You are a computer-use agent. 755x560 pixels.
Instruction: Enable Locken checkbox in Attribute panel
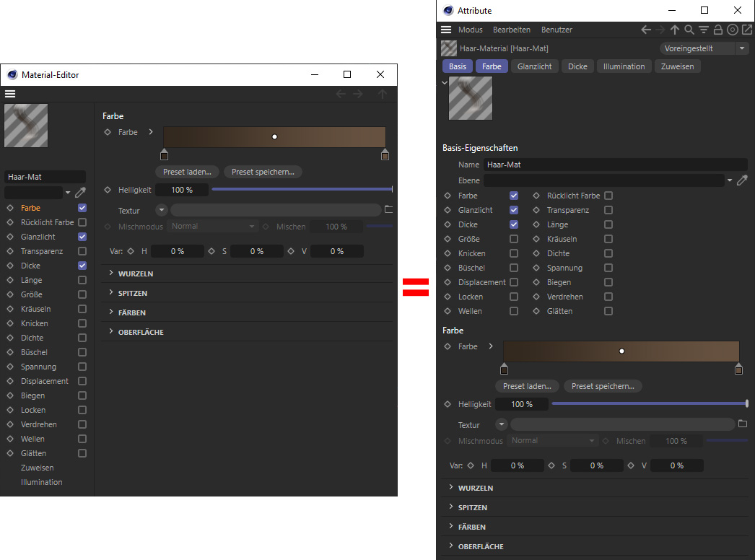(514, 297)
